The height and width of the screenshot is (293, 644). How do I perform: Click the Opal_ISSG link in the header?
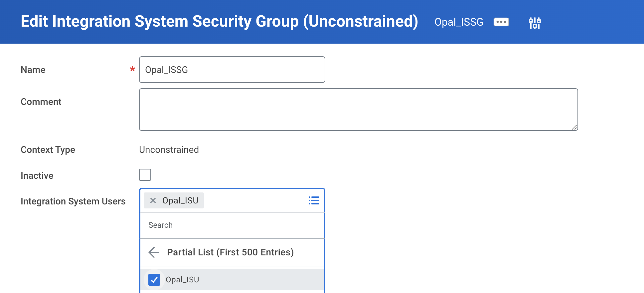459,22
